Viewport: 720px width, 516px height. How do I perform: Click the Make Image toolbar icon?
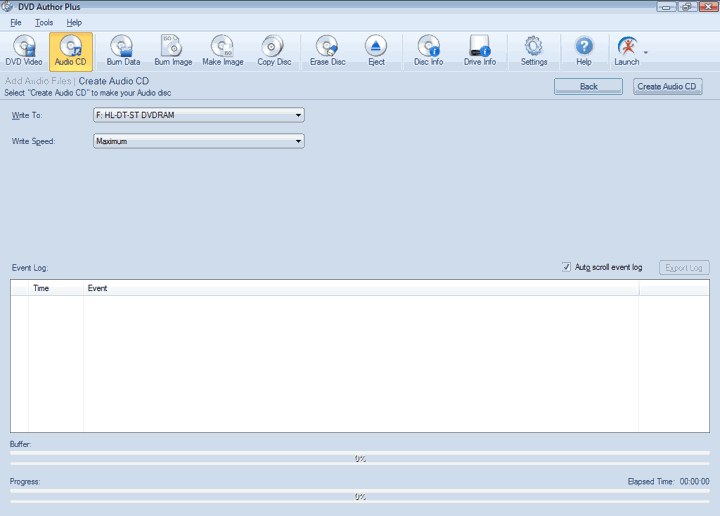tap(223, 51)
